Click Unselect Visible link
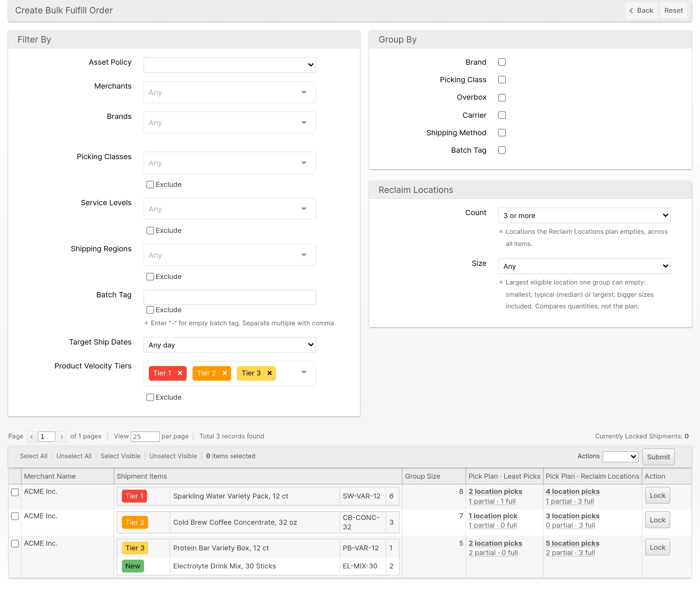700x590 pixels. pos(173,456)
